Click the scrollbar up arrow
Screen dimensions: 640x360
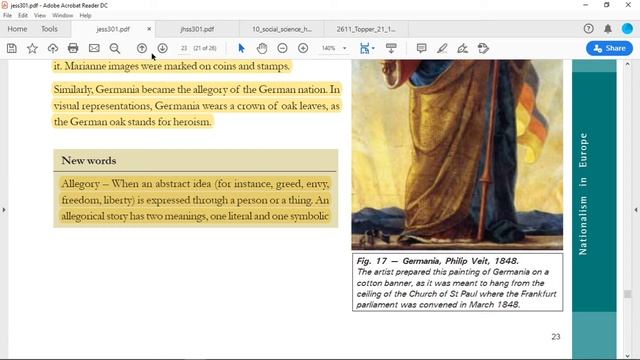coord(627,64)
